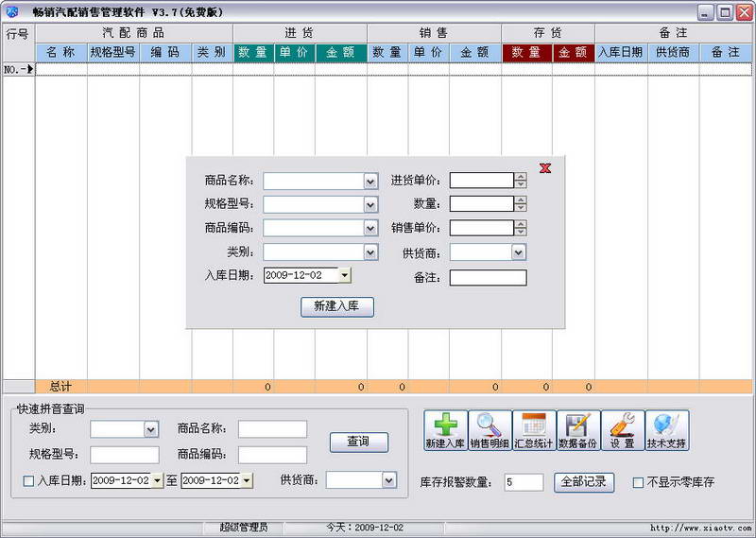Open 汇总统计 calendar icon
This screenshot has width=756, height=538.
534,430
